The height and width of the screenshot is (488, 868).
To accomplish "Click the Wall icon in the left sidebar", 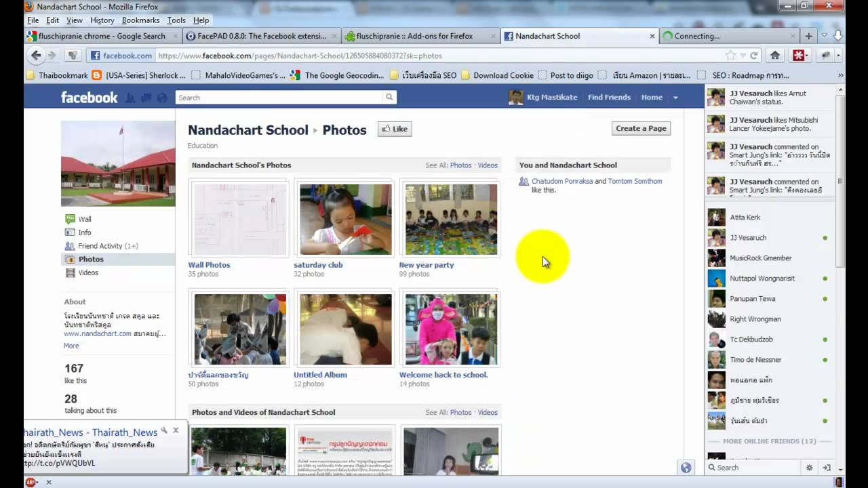I will tap(70, 219).
